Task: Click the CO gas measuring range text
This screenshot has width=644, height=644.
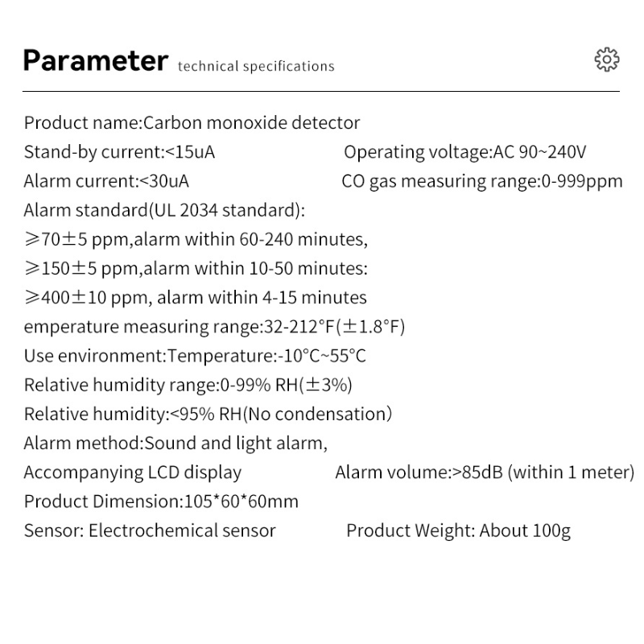Action: 481,181
